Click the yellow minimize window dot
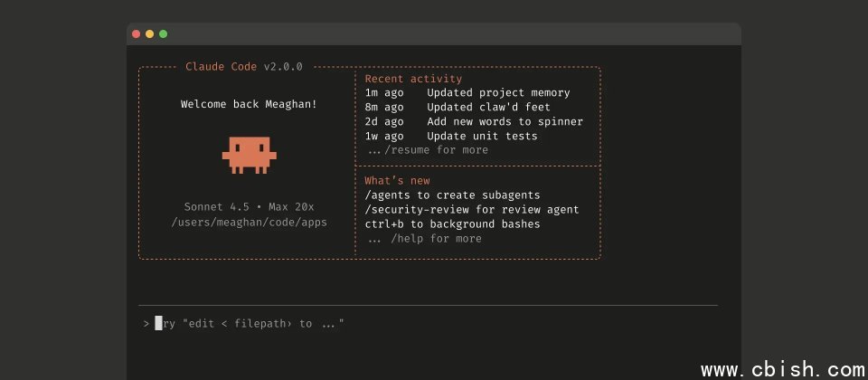The width and height of the screenshot is (868, 380). pyautogui.click(x=150, y=34)
